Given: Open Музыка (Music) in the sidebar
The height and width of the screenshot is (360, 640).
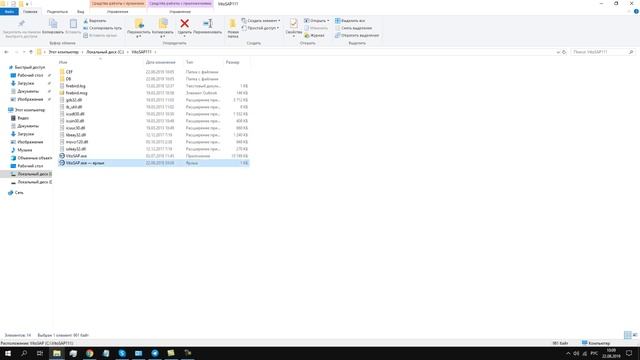Looking at the screenshot, I should tap(24, 150).
